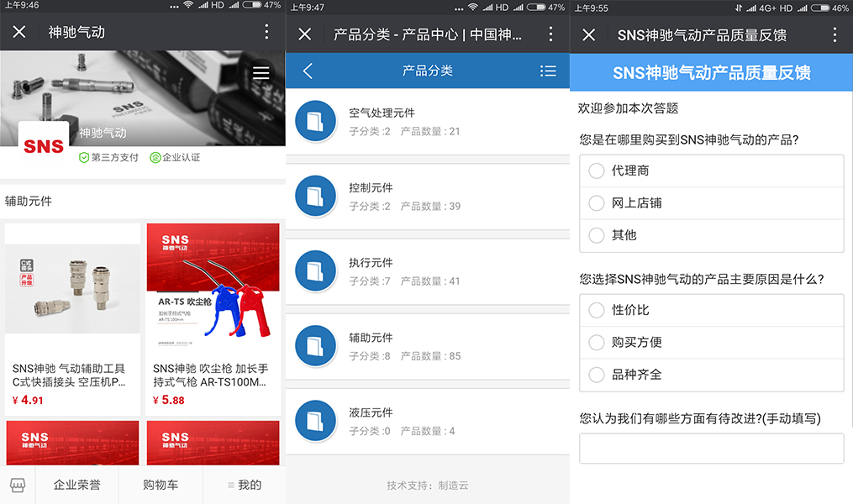
Task: Open the three-dot menu of 产品分类 page
Action: coord(550,34)
